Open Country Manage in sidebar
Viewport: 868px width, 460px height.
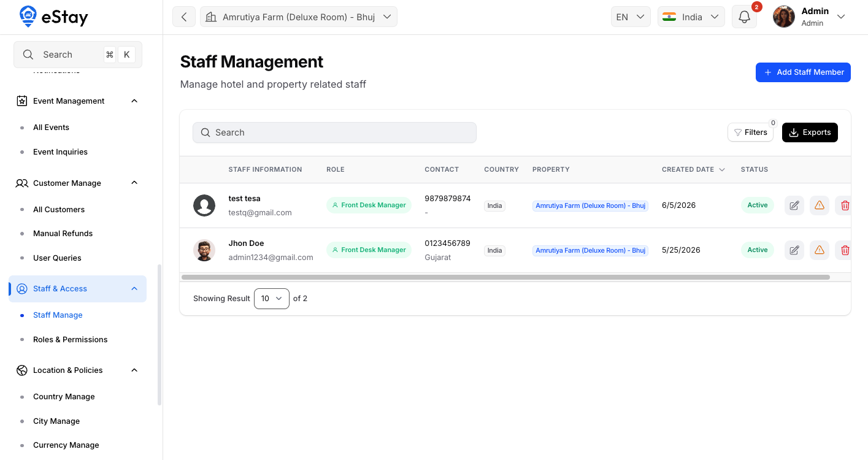coord(64,397)
